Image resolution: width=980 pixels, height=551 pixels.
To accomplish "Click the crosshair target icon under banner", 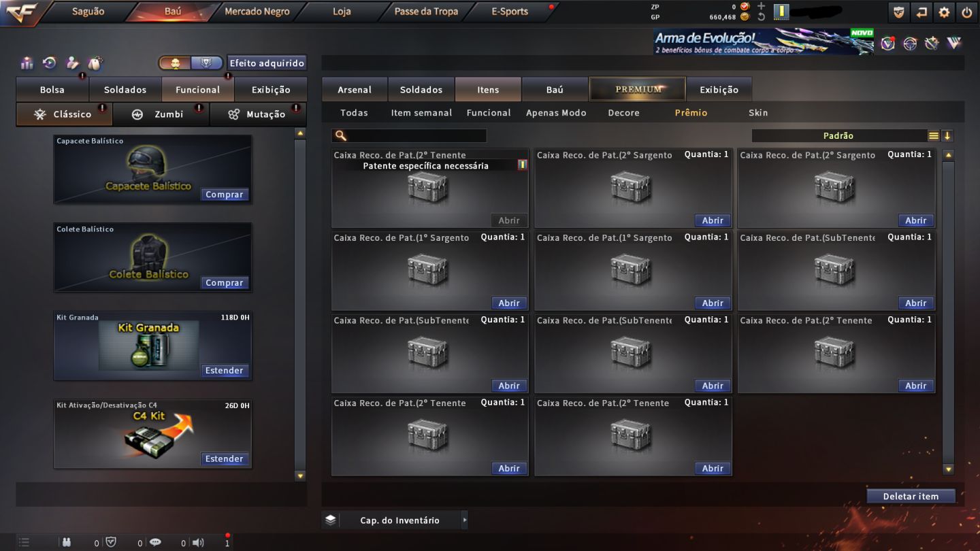I will [x=910, y=44].
